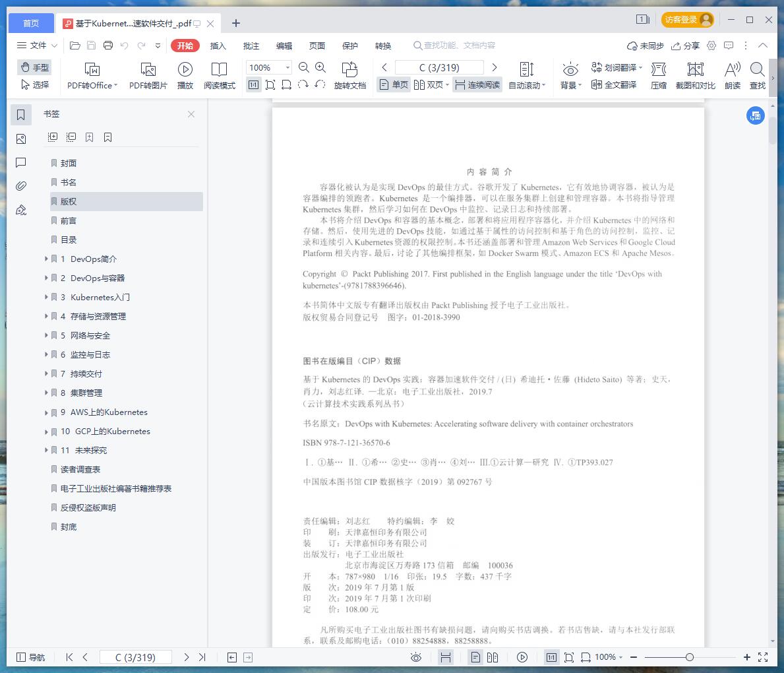Click the 旋转文档 rotate document icon

350,76
